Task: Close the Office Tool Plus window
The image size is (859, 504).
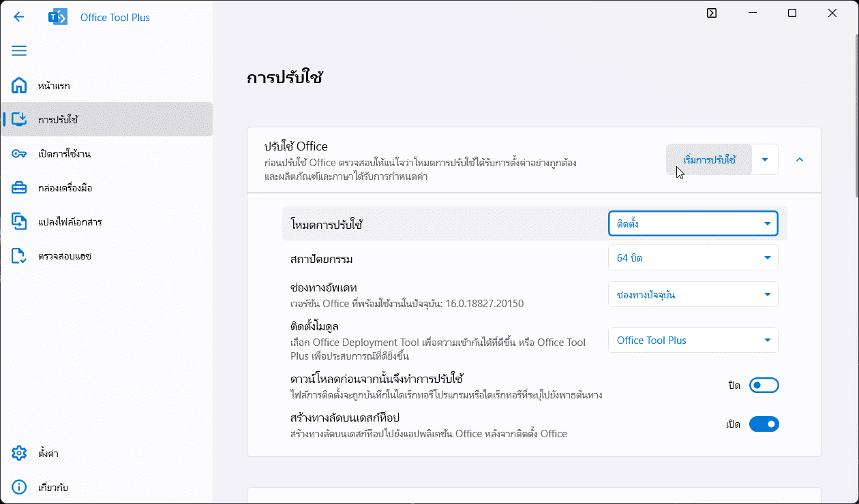Action: [832, 13]
